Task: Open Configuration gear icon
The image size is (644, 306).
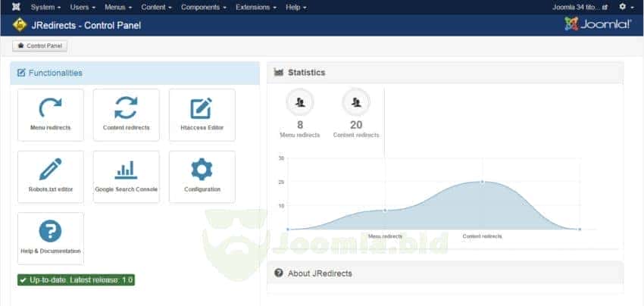Action: (202, 169)
